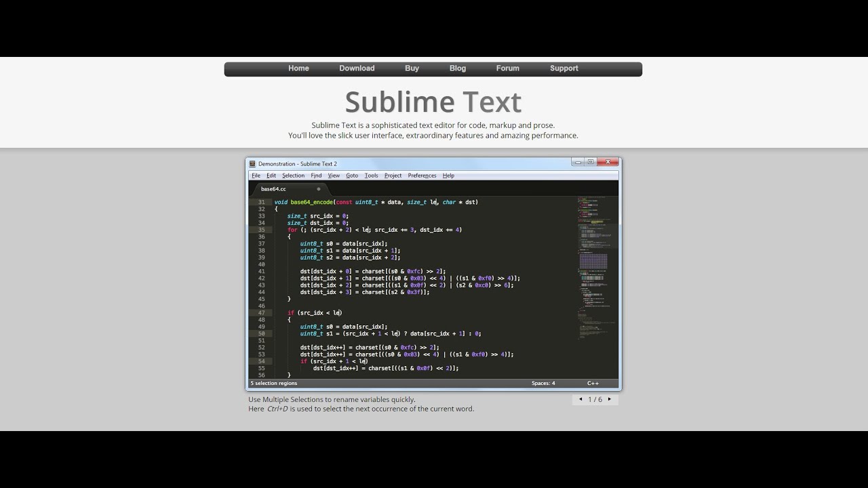Close the Demonstration window
This screenshot has width=868, height=488.
point(609,162)
